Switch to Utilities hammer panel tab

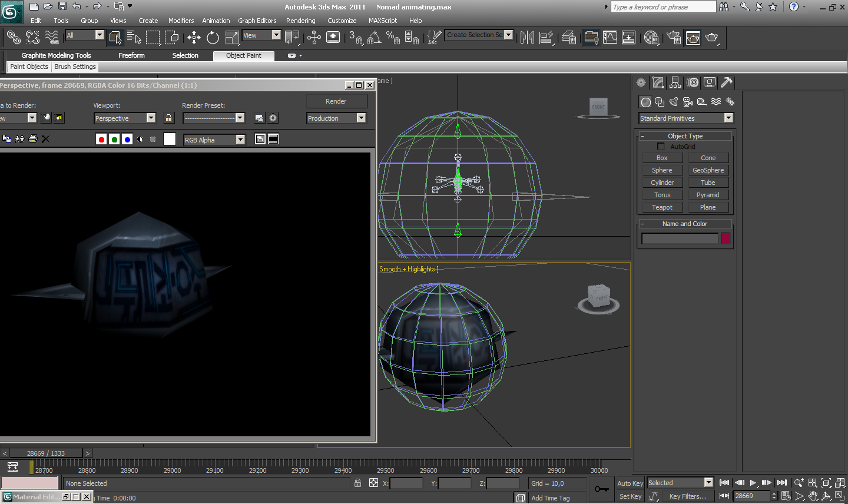tap(727, 82)
